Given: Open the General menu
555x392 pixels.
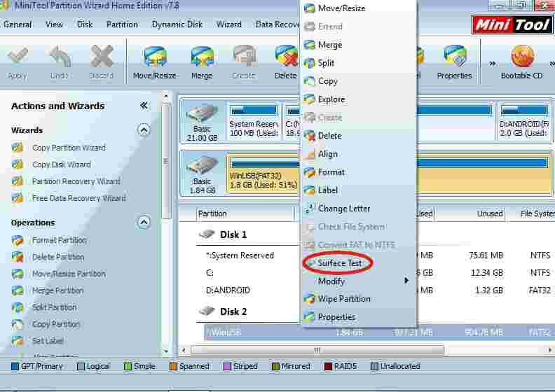Looking at the screenshot, I should pyautogui.click(x=18, y=24).
